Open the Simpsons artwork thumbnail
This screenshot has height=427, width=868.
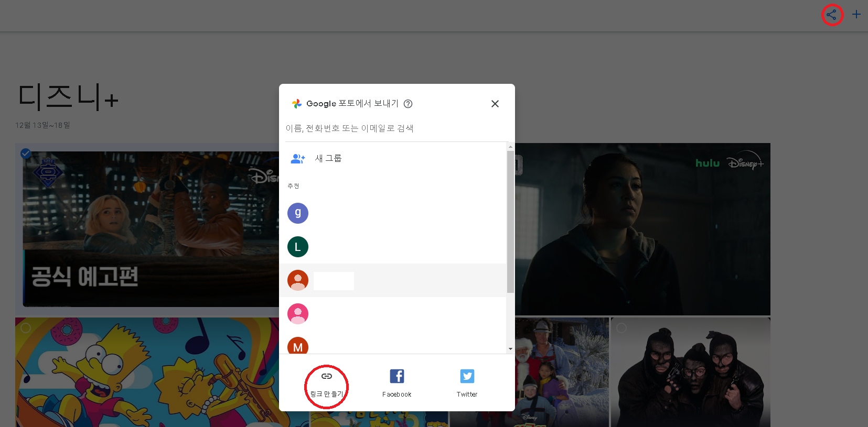pyautogui.click(x=147, y=372)
